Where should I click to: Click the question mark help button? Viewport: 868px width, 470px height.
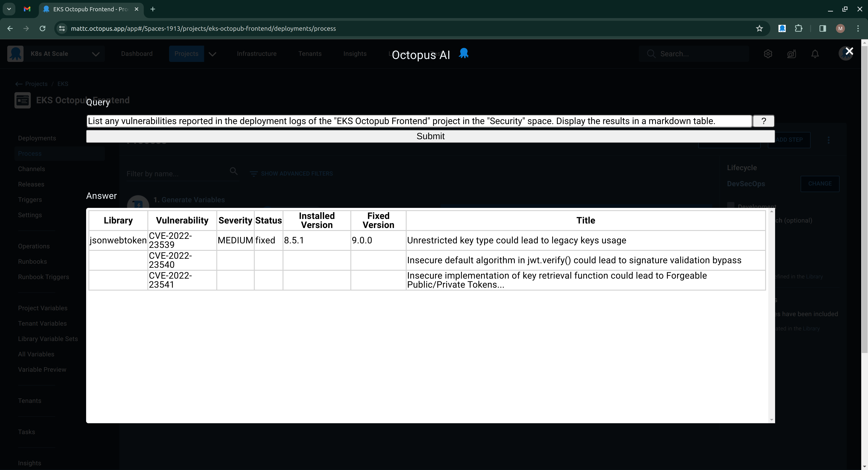764,121
